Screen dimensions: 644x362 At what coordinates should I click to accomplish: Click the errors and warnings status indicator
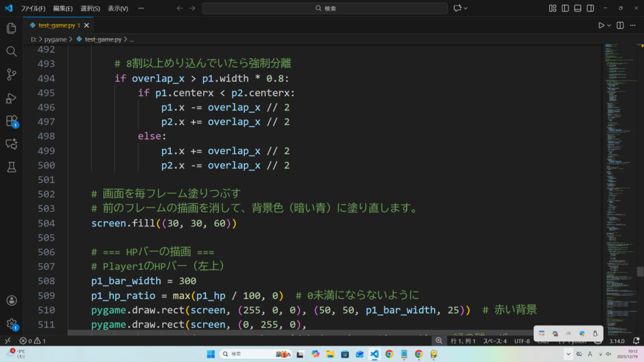pyautogui.click(x=33, y=341)
